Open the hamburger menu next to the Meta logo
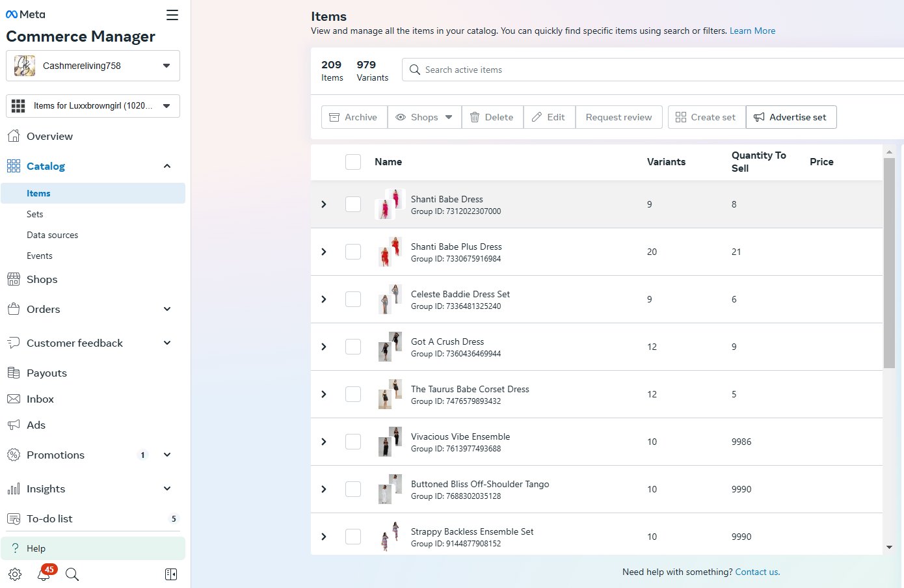 coord(172,15)
